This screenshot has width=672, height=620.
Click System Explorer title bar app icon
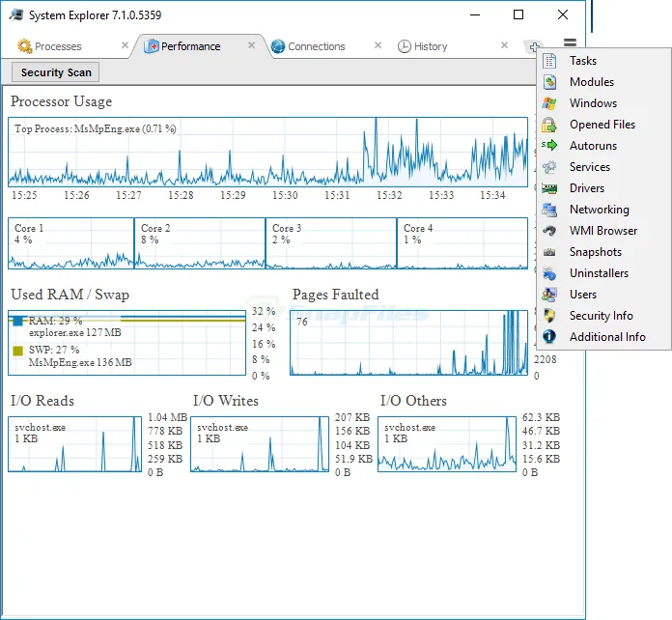pos(16,15)
